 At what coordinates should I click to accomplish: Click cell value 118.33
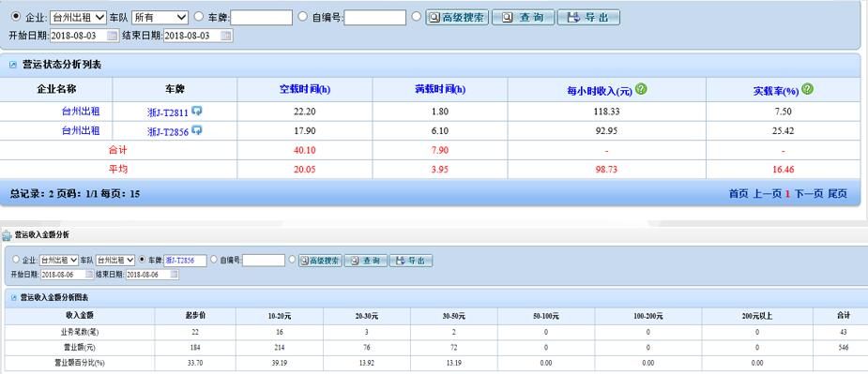pyautogui.click(x=607, y=112)
